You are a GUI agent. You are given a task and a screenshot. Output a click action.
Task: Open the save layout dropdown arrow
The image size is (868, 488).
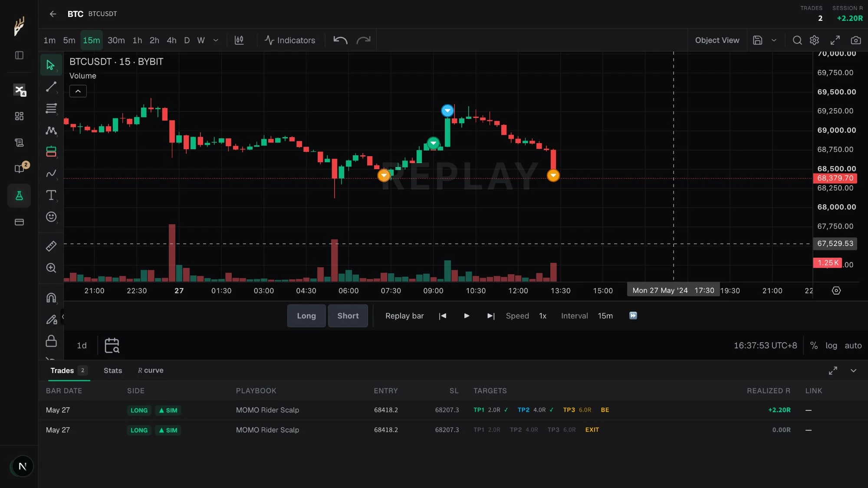click(x=774, y=40)
